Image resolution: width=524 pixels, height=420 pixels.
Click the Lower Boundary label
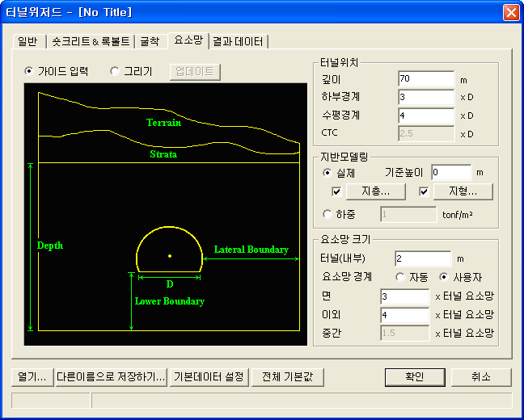[170, 301]
